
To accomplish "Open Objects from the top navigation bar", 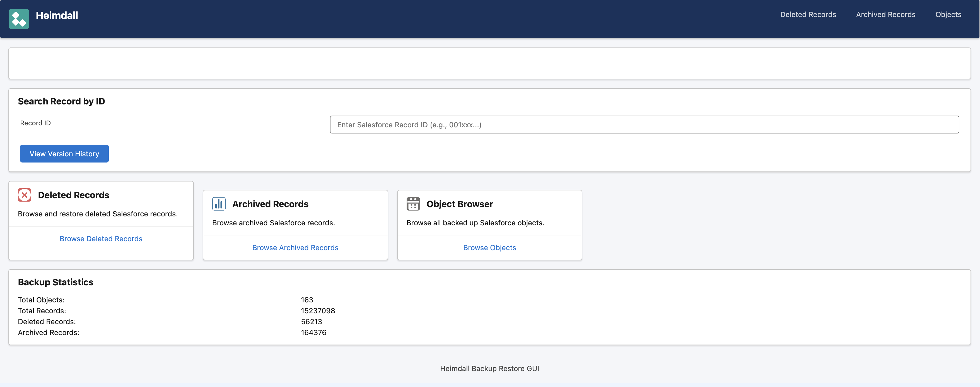I will point(948,15).
